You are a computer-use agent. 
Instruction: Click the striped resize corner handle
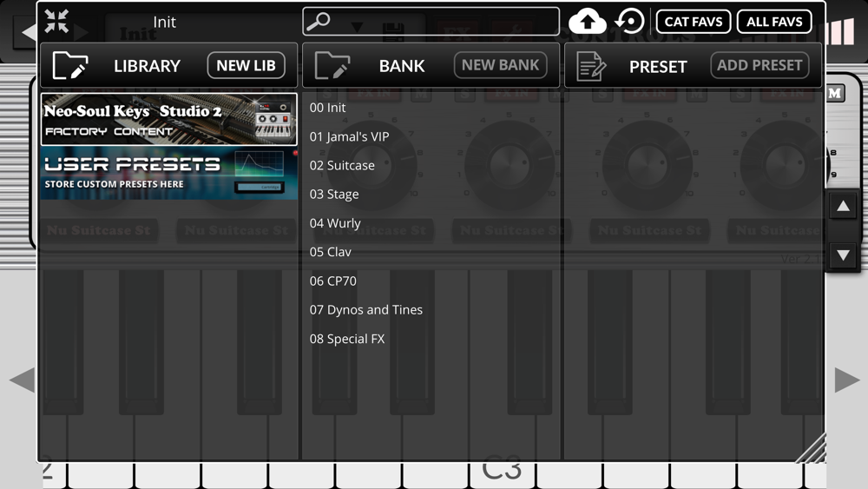tap(812, 448)
